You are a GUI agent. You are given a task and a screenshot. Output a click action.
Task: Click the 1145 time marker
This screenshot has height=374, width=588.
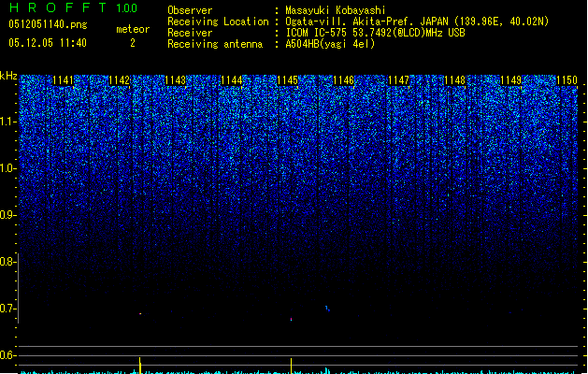[287, 80]
